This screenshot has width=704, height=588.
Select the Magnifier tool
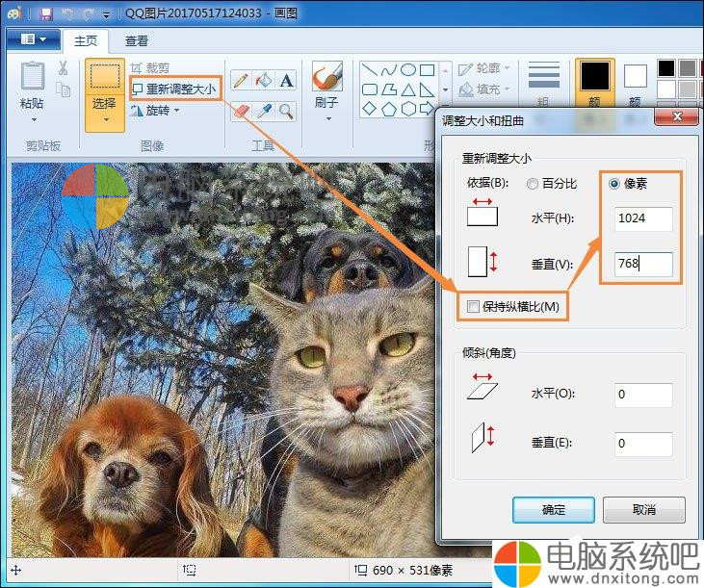pyautogui.click(x=286, y=111)
